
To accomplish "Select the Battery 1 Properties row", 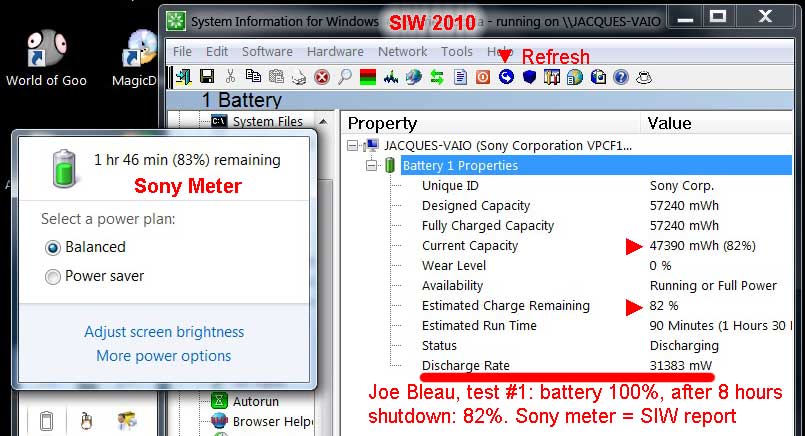I will [596, 165].
